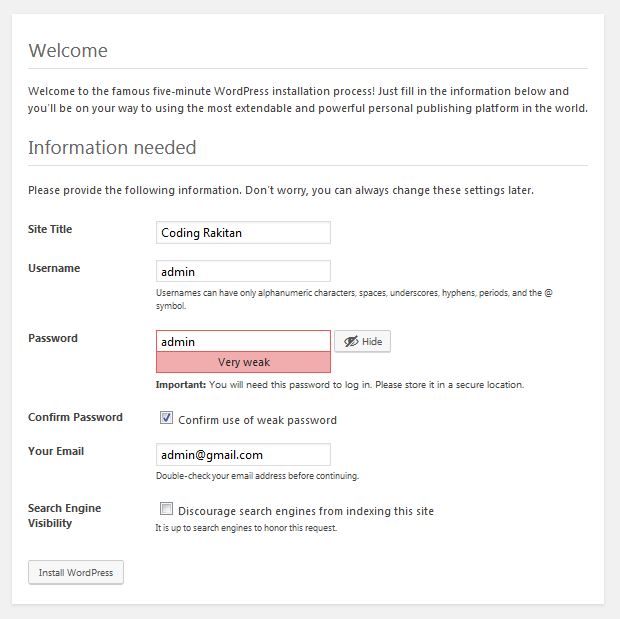620x619 pixels.
Task: Click the Password label
Action: [53, 338]
